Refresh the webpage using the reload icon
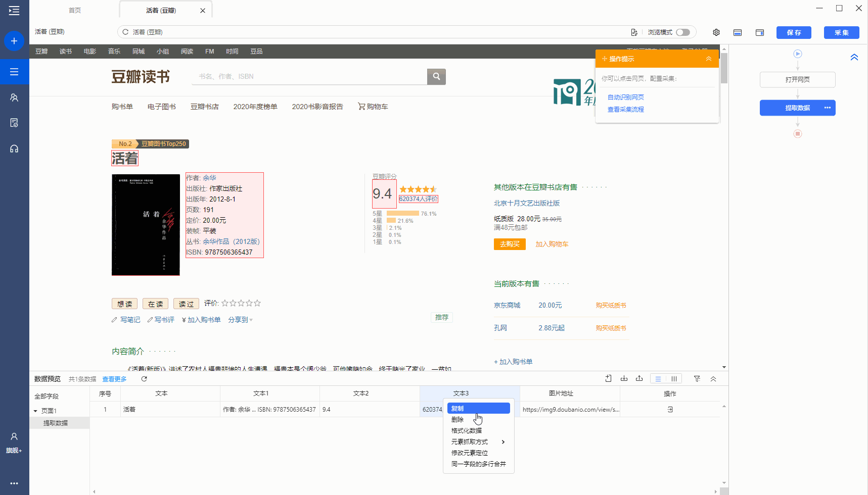 coord(125,31)
